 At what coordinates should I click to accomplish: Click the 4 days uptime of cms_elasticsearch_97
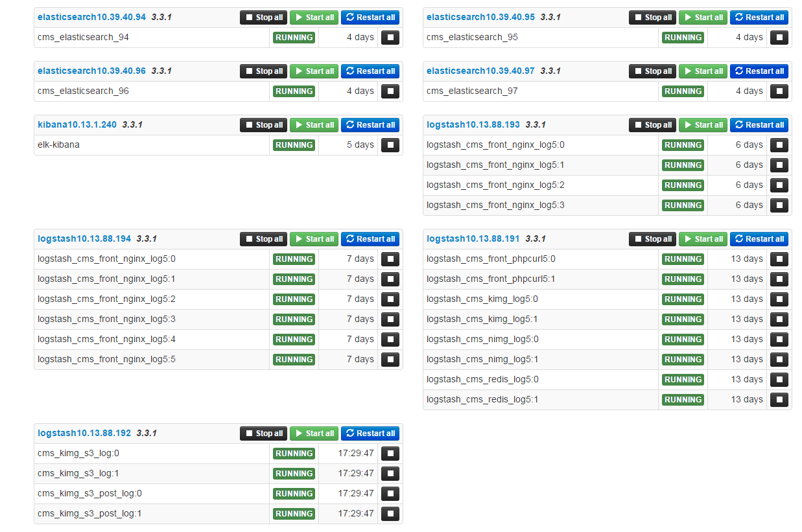[x=749, y=91]
